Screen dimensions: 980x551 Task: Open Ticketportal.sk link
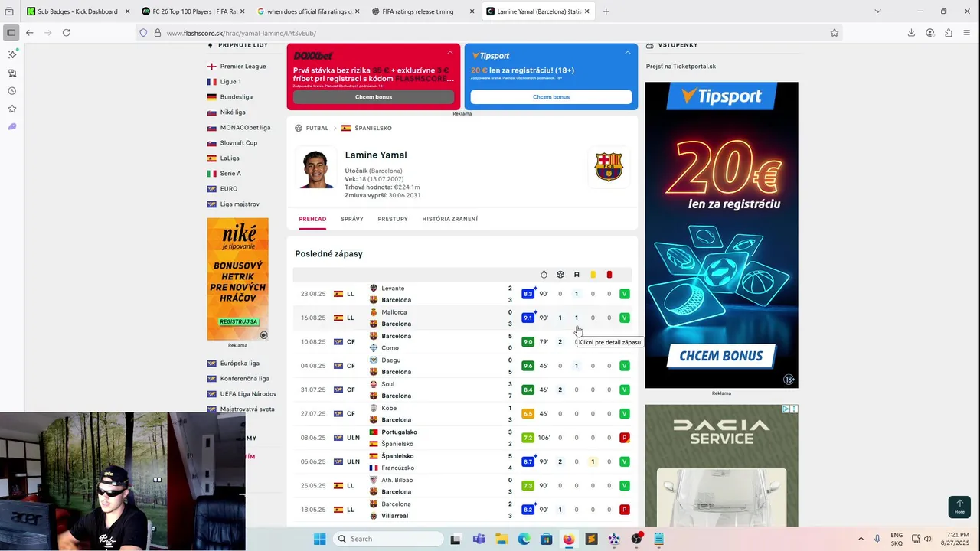click(x=681, y=67)
